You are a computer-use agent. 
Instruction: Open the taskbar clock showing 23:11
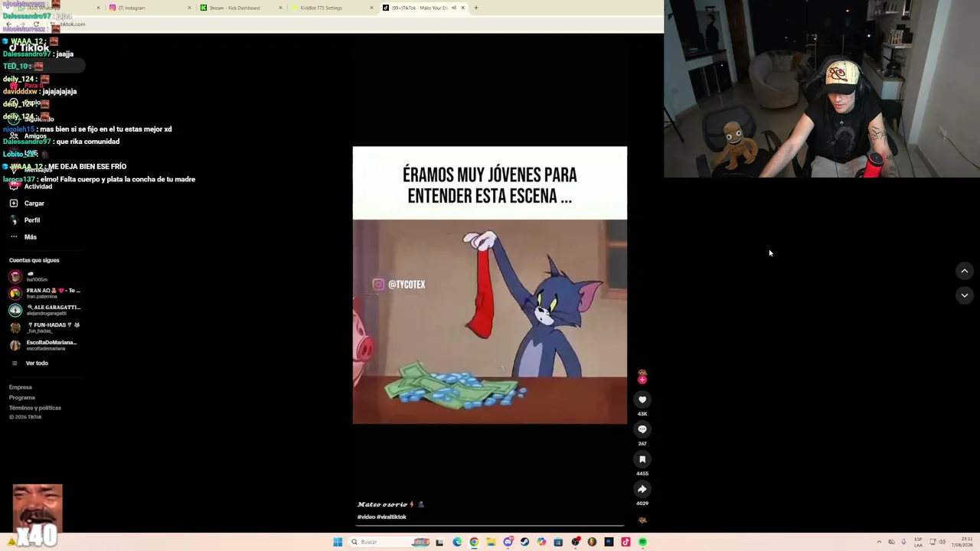pos(962,542)
